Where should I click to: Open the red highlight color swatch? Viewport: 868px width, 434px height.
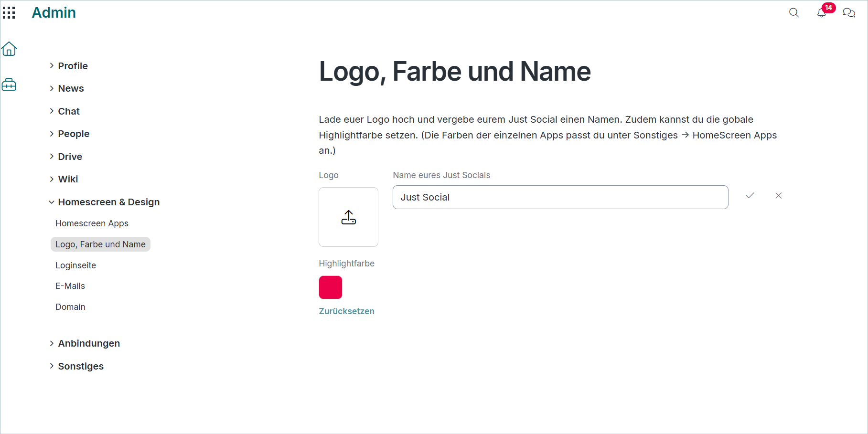pyautogui.click(x=331, y=287)
